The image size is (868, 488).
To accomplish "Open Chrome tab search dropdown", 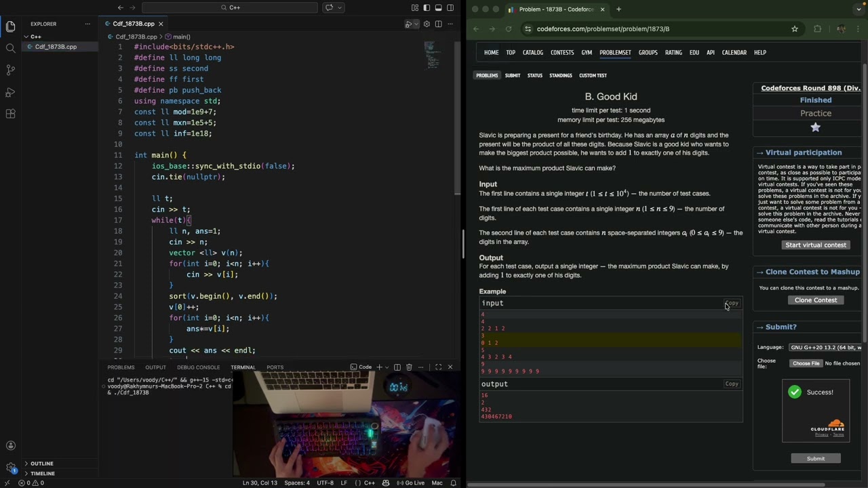I will click(859, 9).
